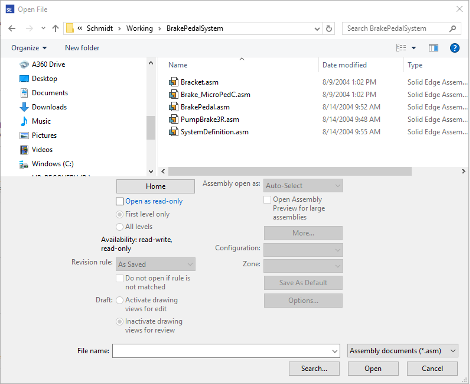Open Help with the question mark icon
The image size is (470, 384).
tap(455, 48)
